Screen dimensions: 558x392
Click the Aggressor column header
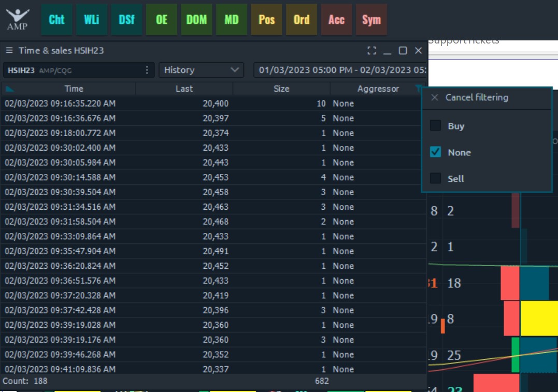tap(378, 89)
